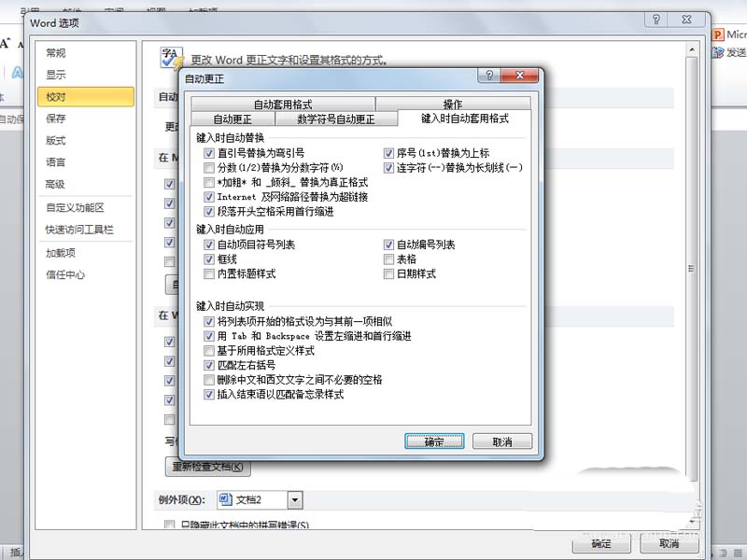The image size is (747, 560).
Task: Click scroll-up arrow in Word 选项 panel
Action: coord(692,49)
